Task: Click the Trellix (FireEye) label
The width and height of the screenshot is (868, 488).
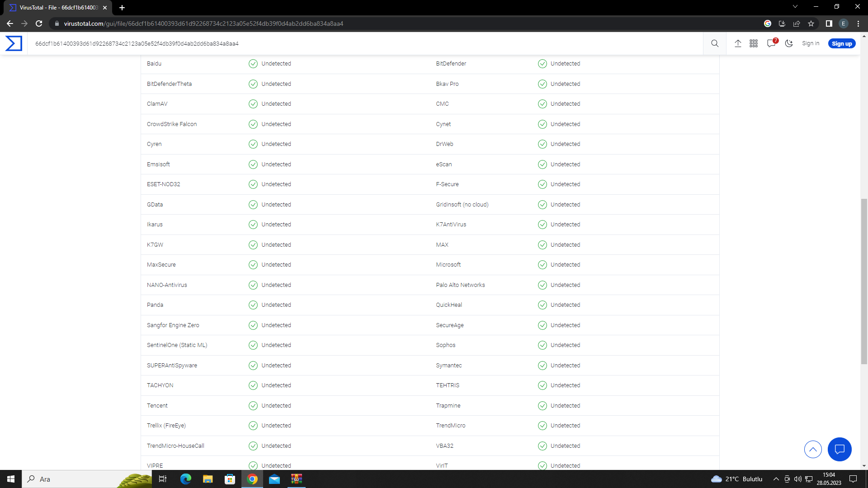Action: [166, 426]
